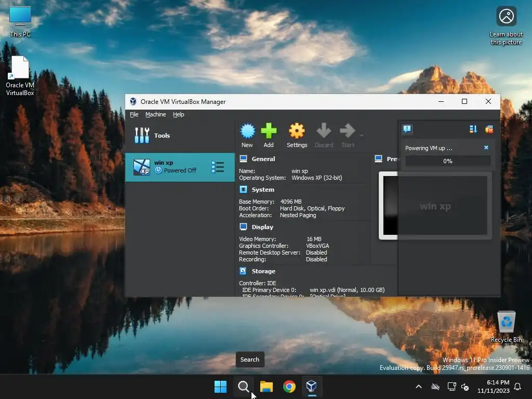The width and height of the screenshot is (532, 399).
Task: Open the Storage section header
Action: point(263,271)
